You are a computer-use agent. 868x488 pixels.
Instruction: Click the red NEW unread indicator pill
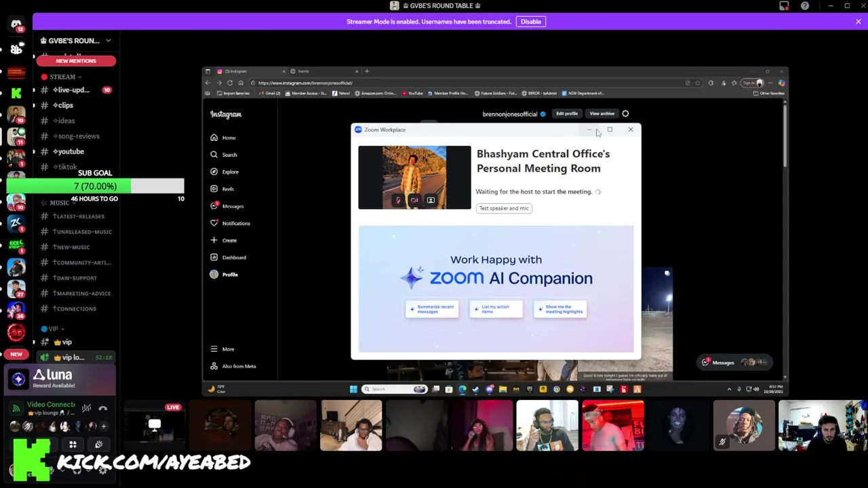tap(16, 354)
